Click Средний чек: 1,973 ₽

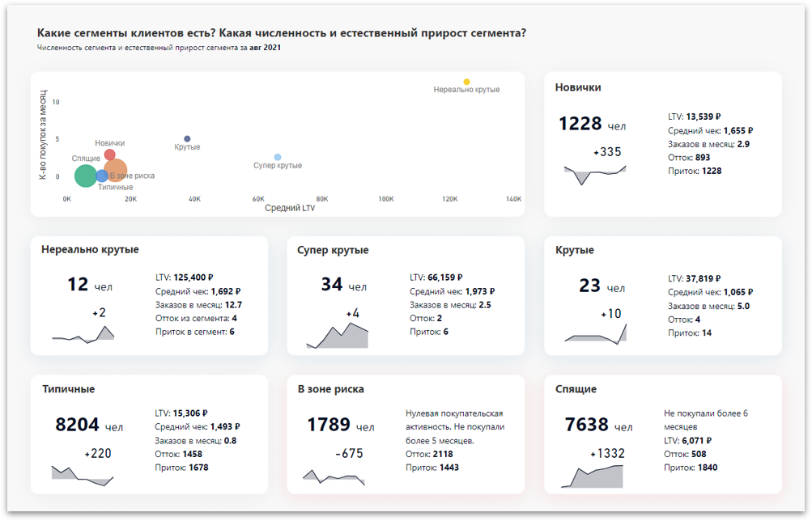tap(452, 291)
